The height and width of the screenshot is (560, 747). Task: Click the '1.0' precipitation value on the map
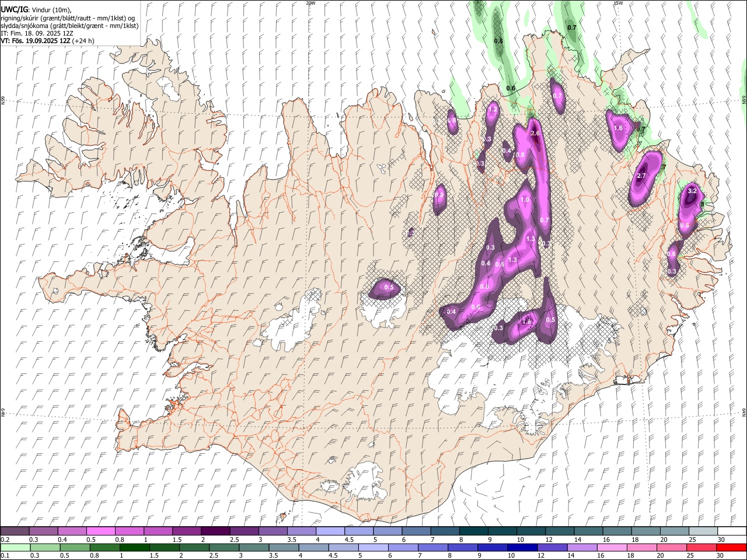tap(525, 200)
